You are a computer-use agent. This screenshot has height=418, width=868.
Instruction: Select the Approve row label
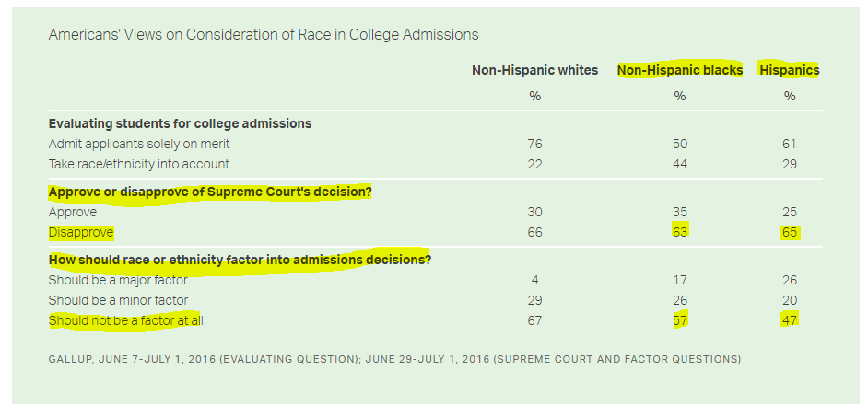point(72,212)
